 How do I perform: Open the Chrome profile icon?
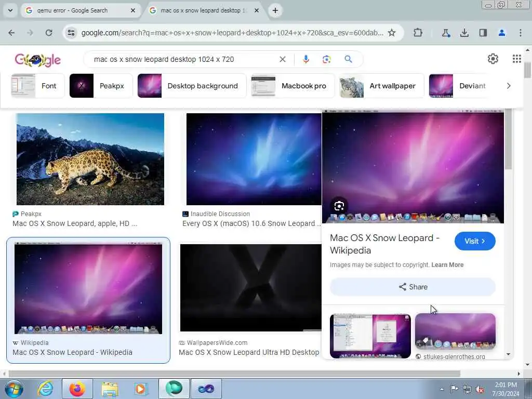pos(501,33)
